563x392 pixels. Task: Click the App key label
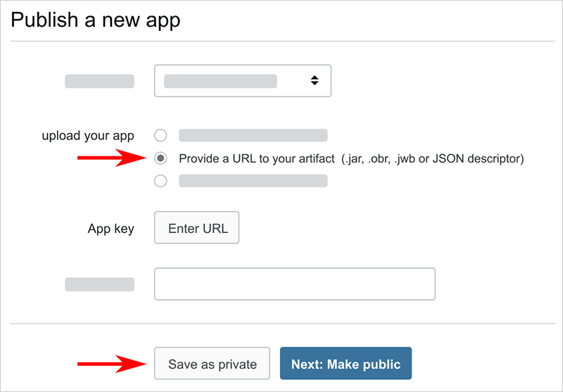pyautogui.click(x=110, y=229)
